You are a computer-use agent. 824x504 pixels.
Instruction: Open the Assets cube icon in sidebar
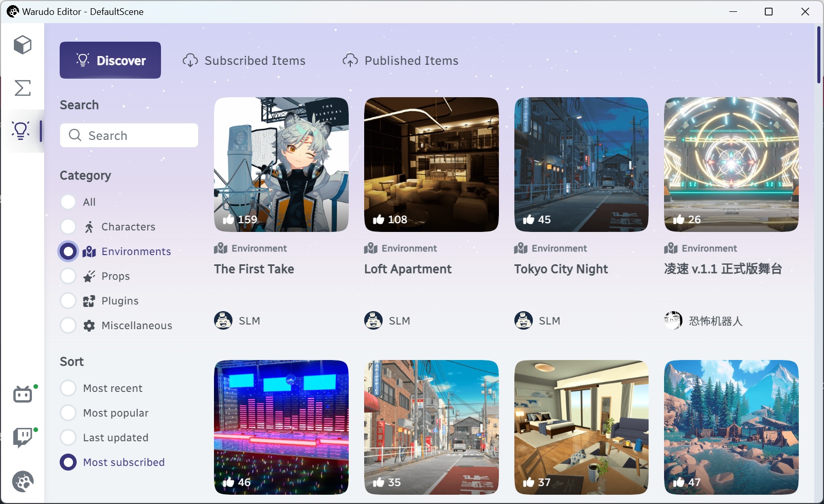tap(23, 45)
